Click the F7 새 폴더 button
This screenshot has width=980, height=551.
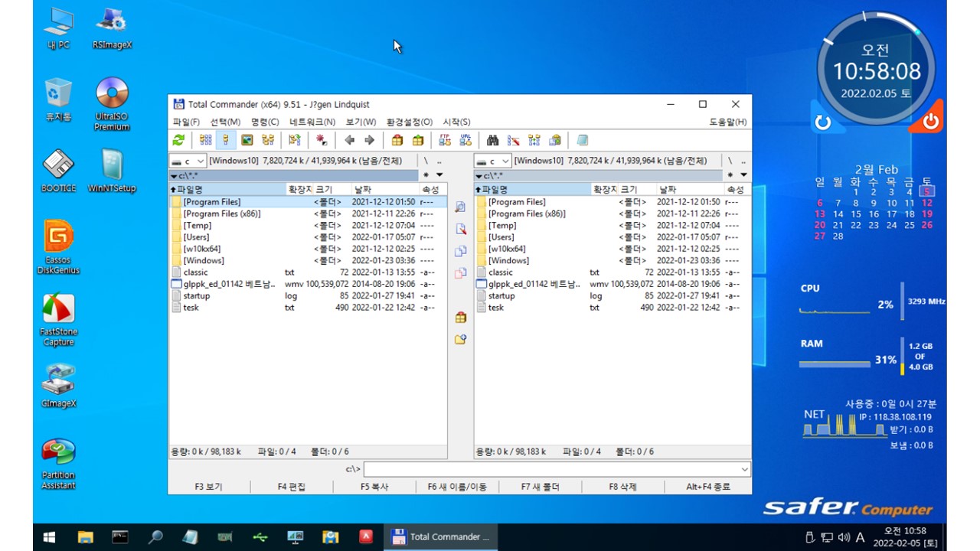541,487
